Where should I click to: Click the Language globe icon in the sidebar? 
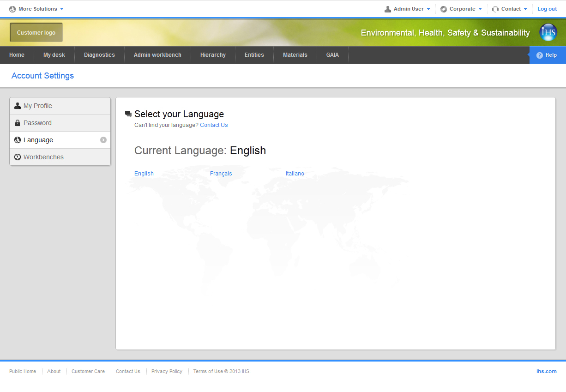(18, 140)
